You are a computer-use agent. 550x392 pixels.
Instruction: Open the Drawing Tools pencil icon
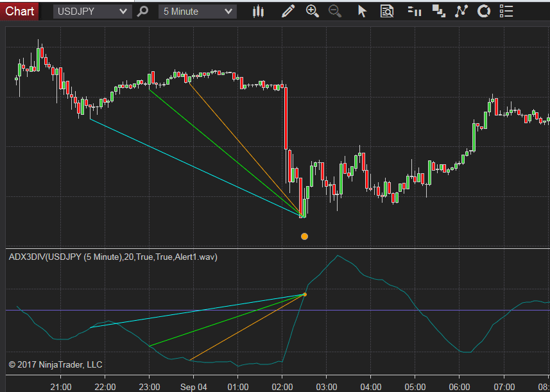[x=287, y=11]
